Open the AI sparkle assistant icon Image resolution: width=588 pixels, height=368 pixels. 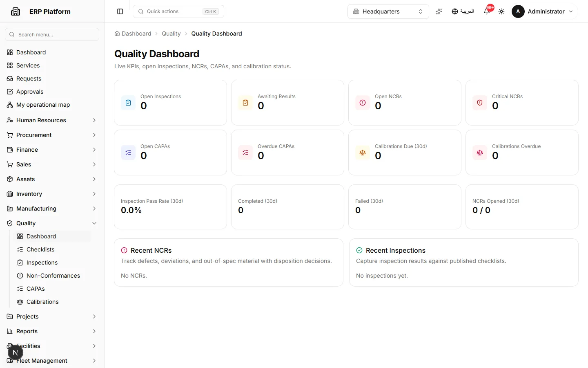pyautogui.click(x=439, y=11)
